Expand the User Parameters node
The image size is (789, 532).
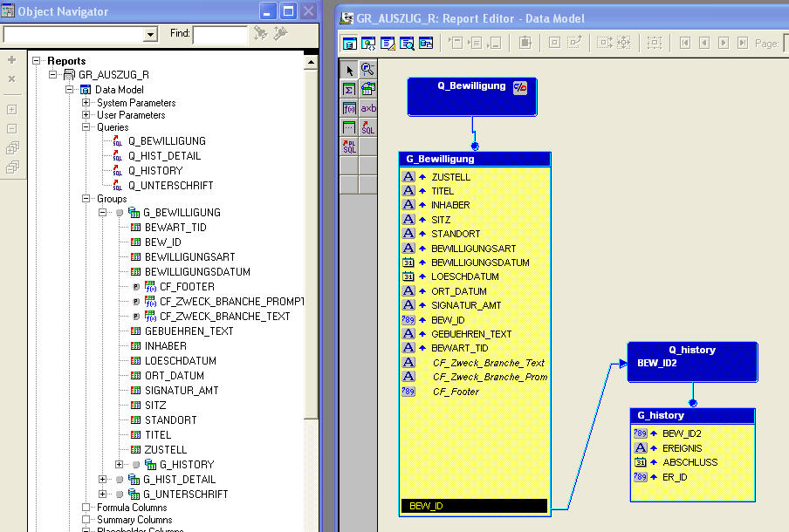pyautogui.click(x=86, y=114)
